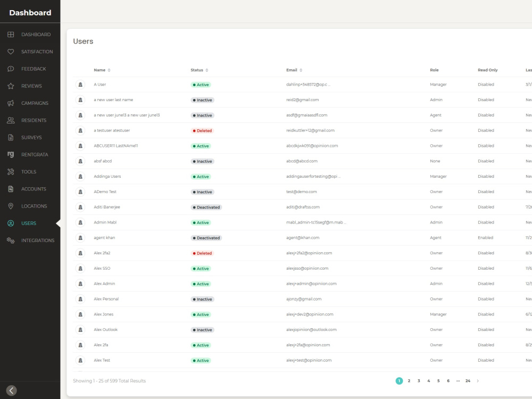Collapse sidebar with the back arrow button

coord(12,390)
